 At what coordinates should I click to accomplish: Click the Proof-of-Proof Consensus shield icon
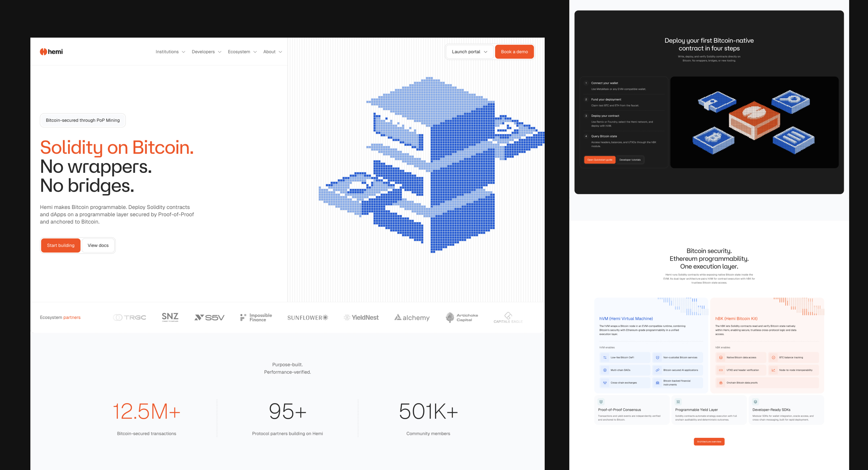(601, 401)
